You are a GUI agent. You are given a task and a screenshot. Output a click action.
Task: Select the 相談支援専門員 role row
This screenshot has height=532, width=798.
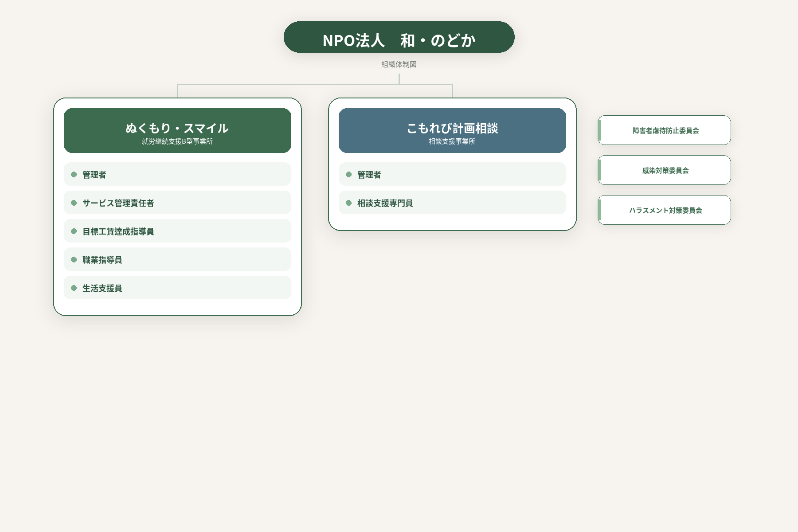pos(452,203)
